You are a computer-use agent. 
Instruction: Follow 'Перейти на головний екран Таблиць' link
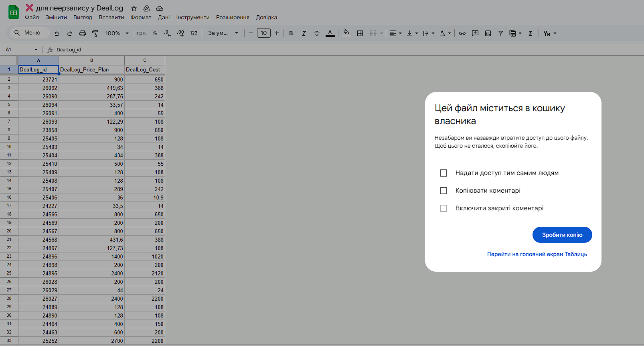537,254
